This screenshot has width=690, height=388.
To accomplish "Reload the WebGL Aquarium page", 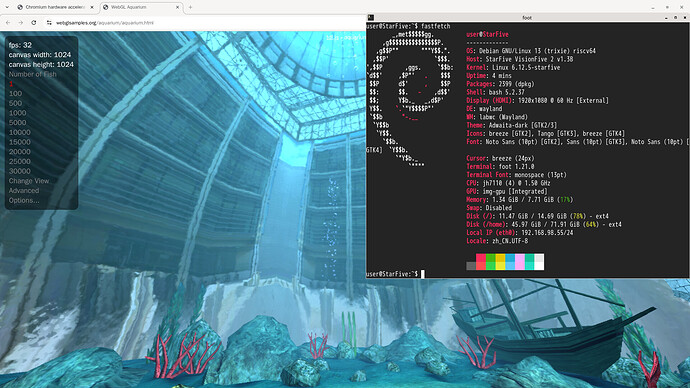I will [x=33, y=22].
